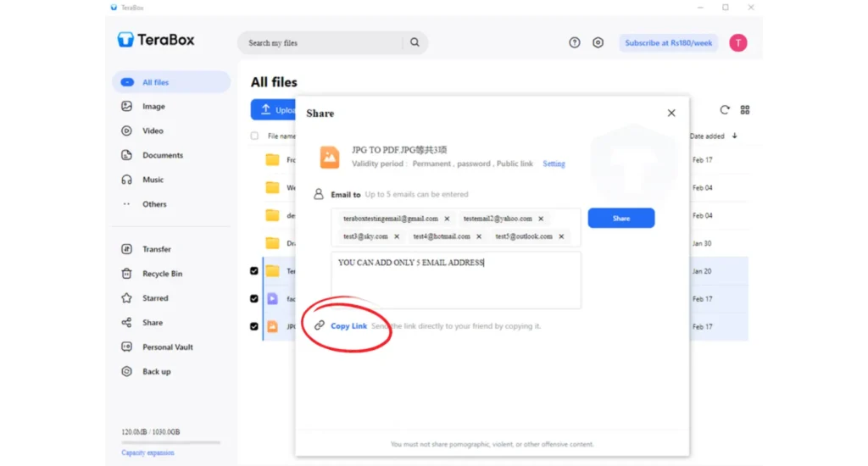Click the Back up icon

tap(127, 371)
